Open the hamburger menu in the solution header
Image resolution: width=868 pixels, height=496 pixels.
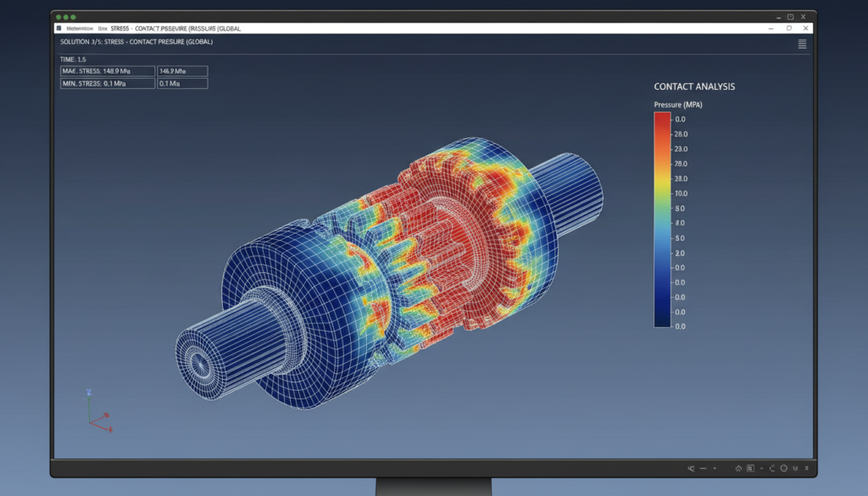(802, 44)
